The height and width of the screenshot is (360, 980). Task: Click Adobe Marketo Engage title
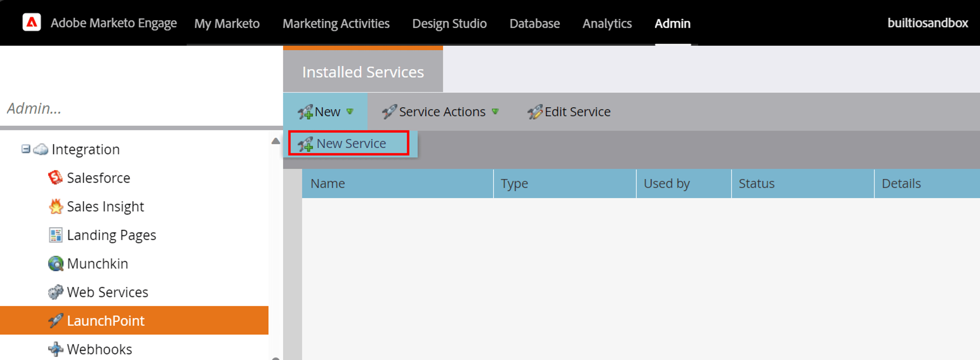click(114, 23)
